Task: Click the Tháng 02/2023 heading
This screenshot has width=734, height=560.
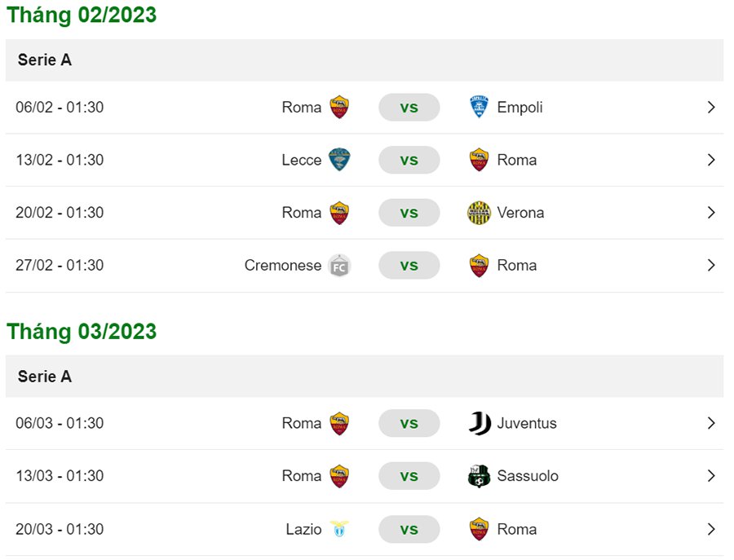Action: (81, 15)
